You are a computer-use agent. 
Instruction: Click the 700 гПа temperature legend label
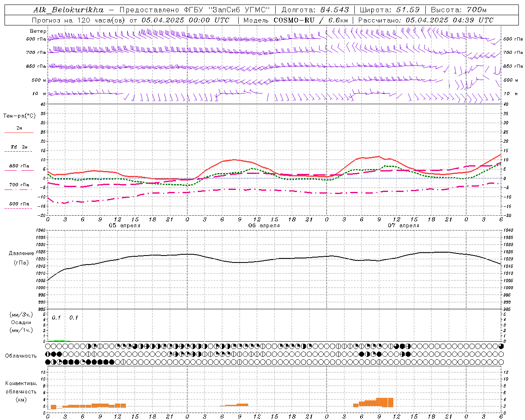19,185
